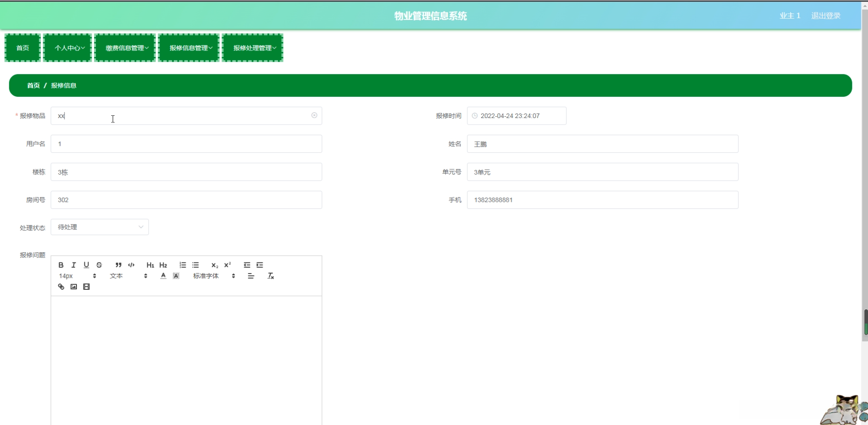Focus the 用户名 input field
This screenshot has width=868, height=425.
tap(186, 144)
